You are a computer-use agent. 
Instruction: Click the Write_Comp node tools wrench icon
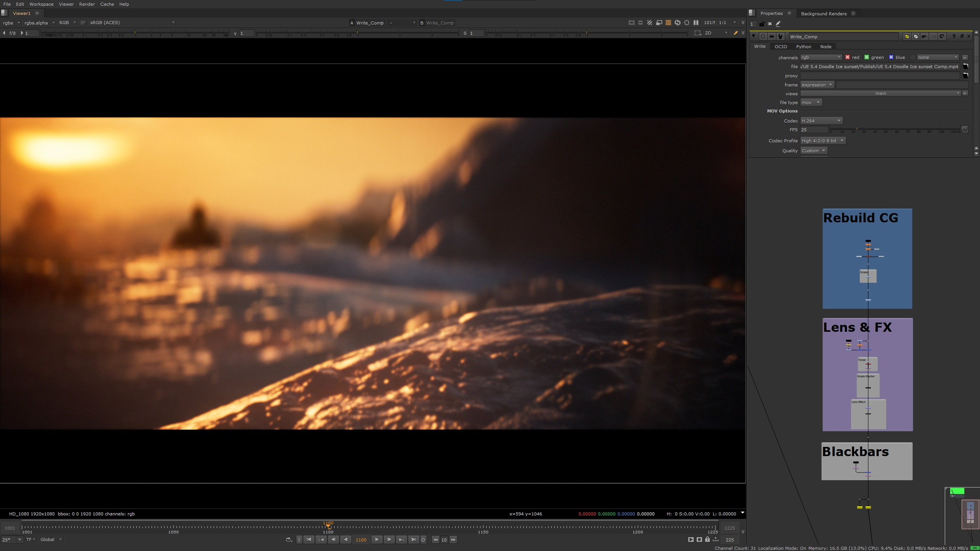[781, 37]
